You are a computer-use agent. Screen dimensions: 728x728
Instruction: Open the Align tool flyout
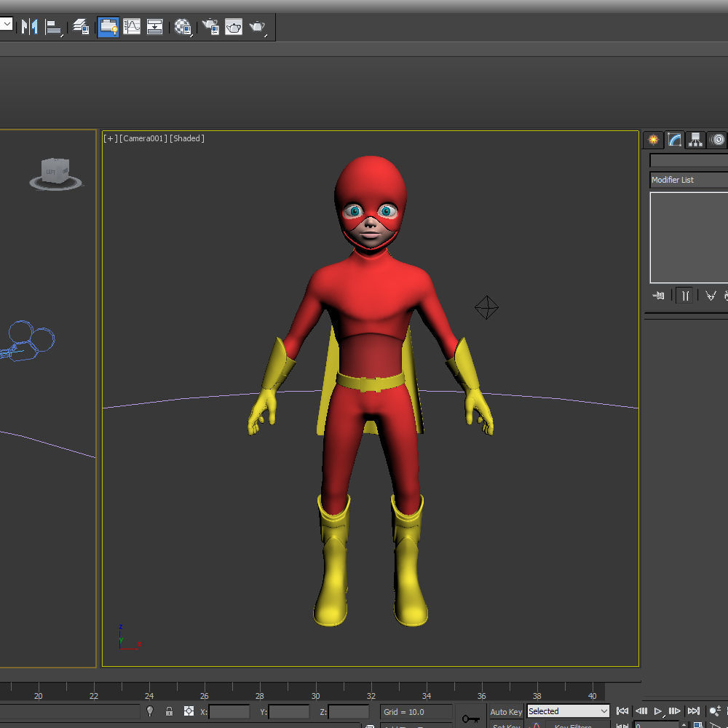point(53,27)
